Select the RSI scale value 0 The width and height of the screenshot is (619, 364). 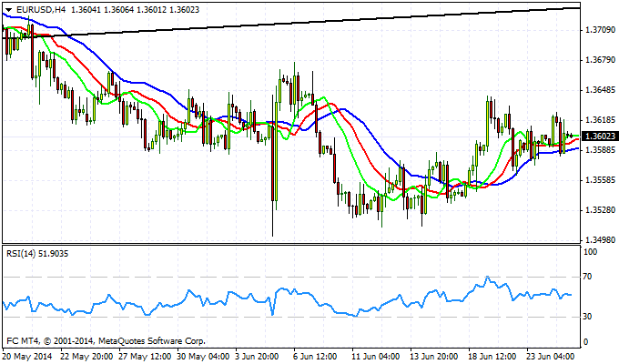click(585, 342)
